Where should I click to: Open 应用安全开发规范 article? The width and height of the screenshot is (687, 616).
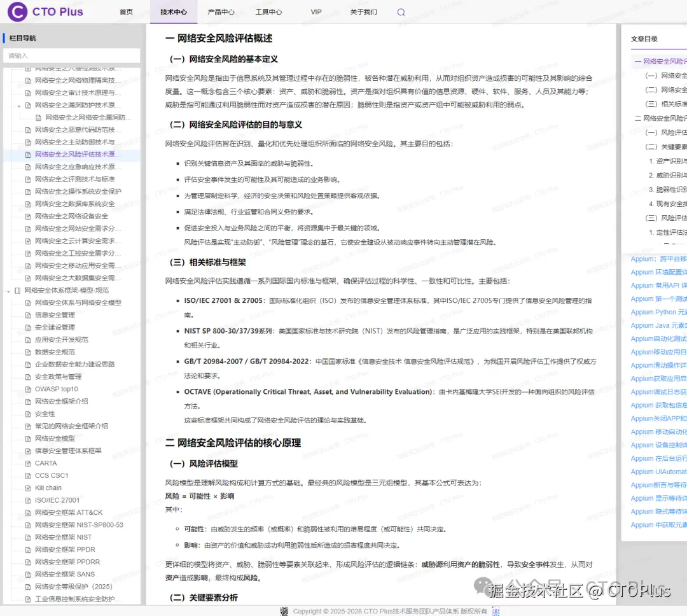click(x=61, y=340)
